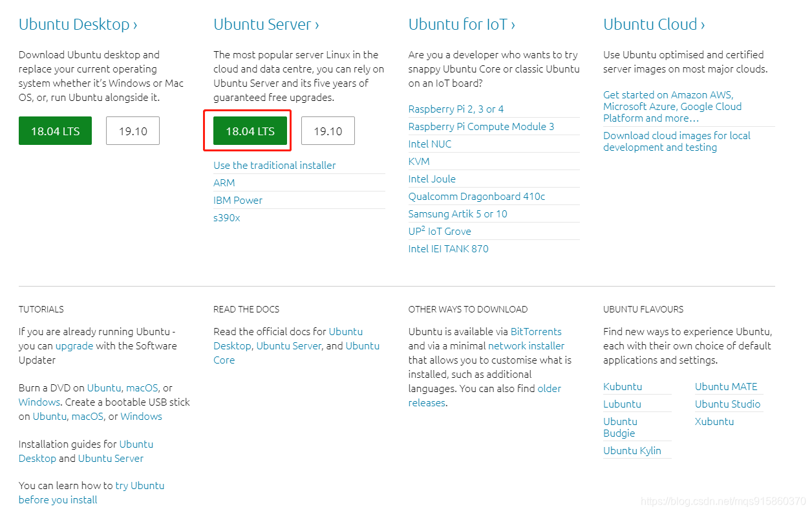Open bootable USB stick on Ubuntu link

click(x=50, y=417)
